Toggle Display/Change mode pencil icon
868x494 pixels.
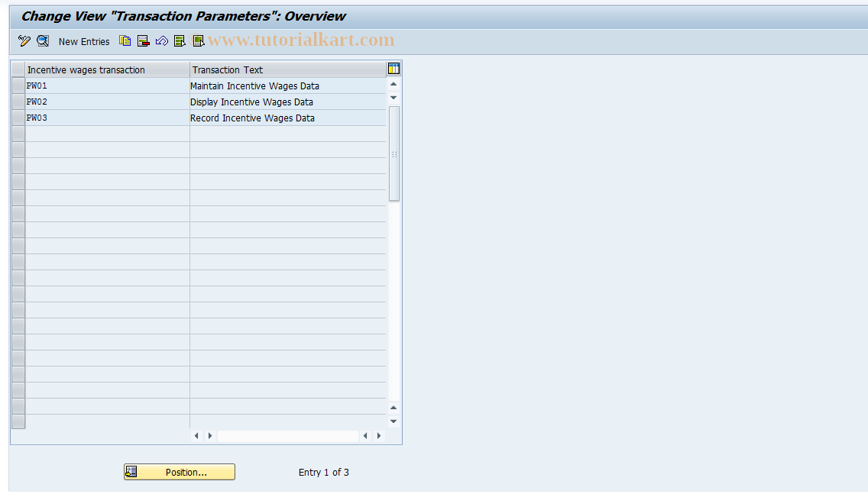(x=24, y=41)
